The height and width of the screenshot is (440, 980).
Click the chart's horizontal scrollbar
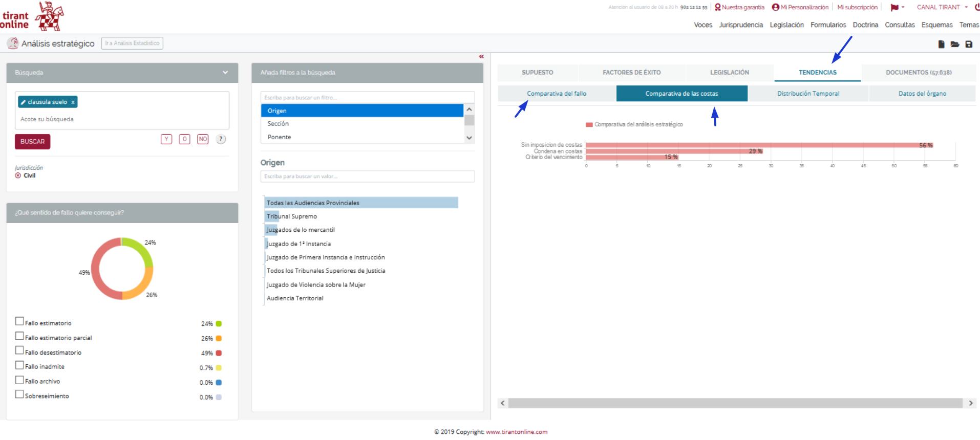[735, 403]
